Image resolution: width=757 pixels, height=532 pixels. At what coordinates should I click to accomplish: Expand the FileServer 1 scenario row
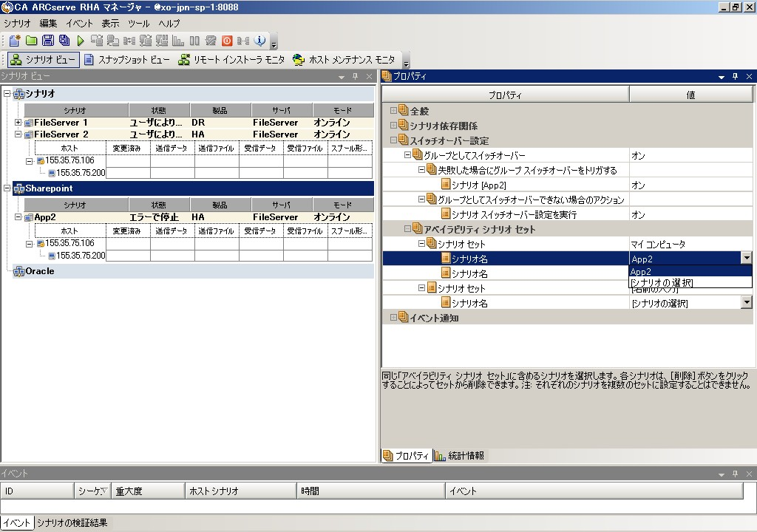pos(18,123)
